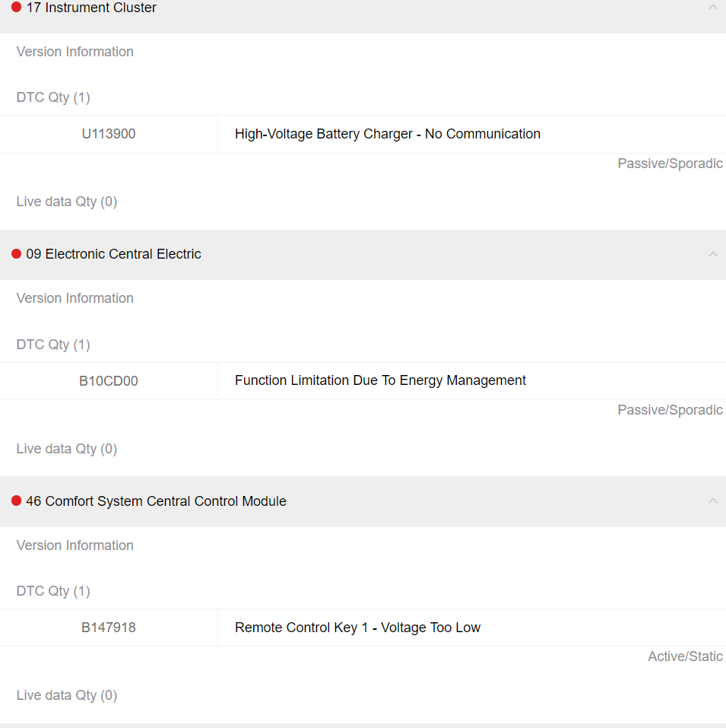
Task: Click the red status indicator for 09 Electronic Central Electric
Action: coord(15,254)
